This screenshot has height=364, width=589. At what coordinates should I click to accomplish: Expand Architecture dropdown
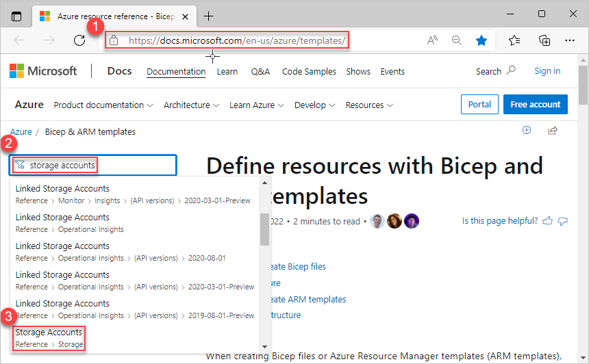tap(191, 105)
